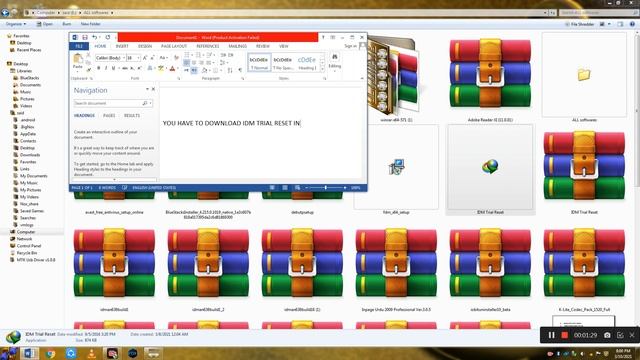Toggle strikethrough text in Word ribbon

click(x=124, y=68)
